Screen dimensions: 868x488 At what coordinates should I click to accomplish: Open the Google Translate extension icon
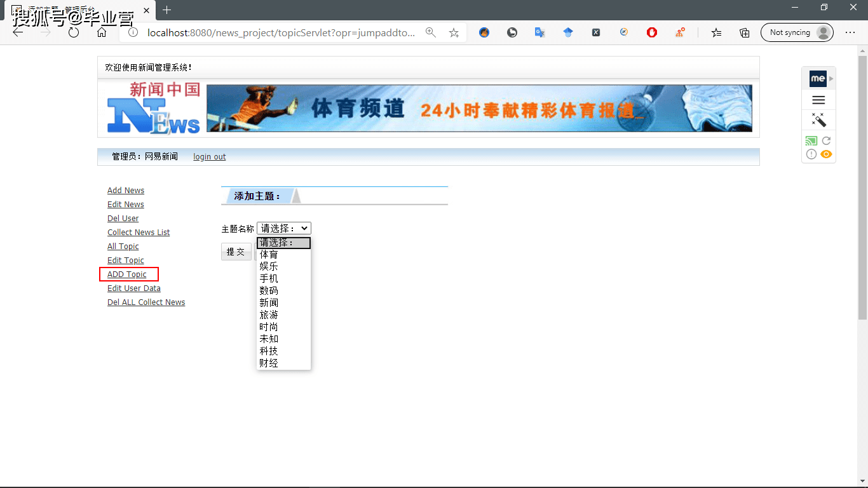click(x=540, y=32)
